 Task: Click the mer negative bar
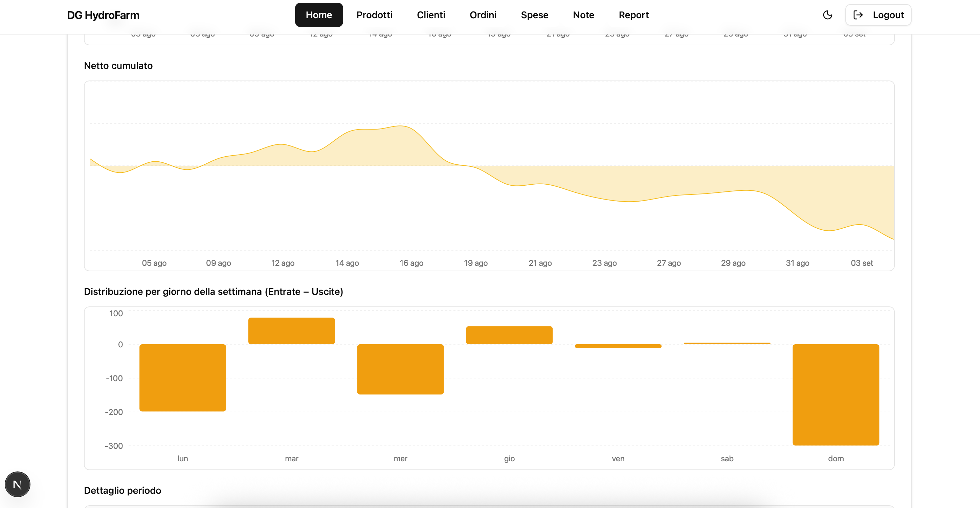click(x=400, y=369)
